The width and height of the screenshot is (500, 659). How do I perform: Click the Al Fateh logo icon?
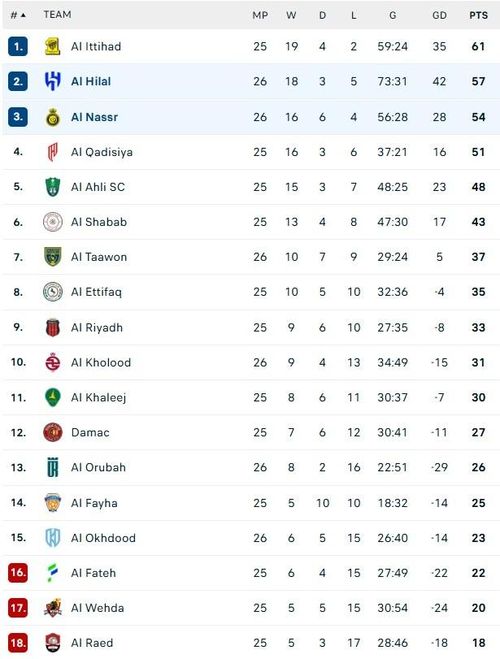[53, 573]
